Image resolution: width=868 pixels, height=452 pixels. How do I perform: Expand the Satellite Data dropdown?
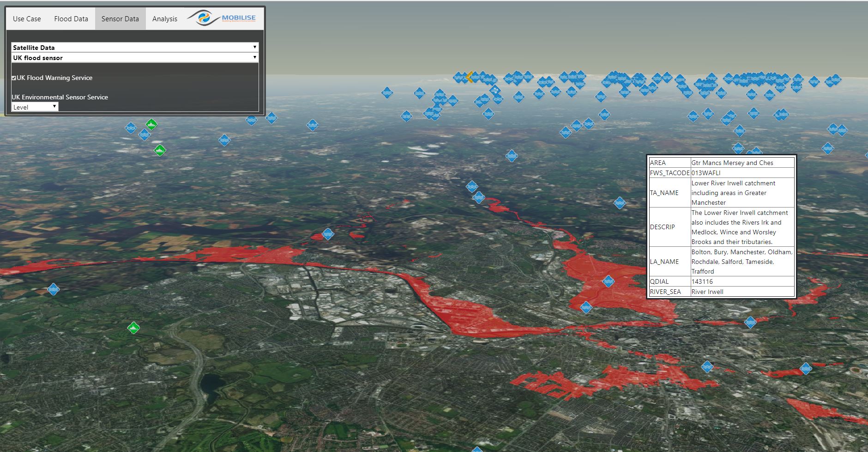134,47
